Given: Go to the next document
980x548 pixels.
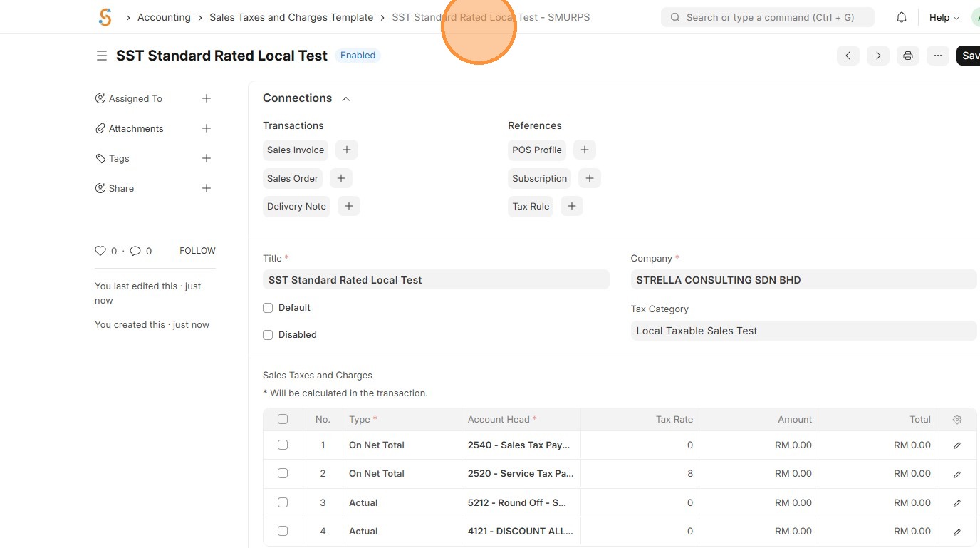Looking at the screenshot, I should pos(877,56).
